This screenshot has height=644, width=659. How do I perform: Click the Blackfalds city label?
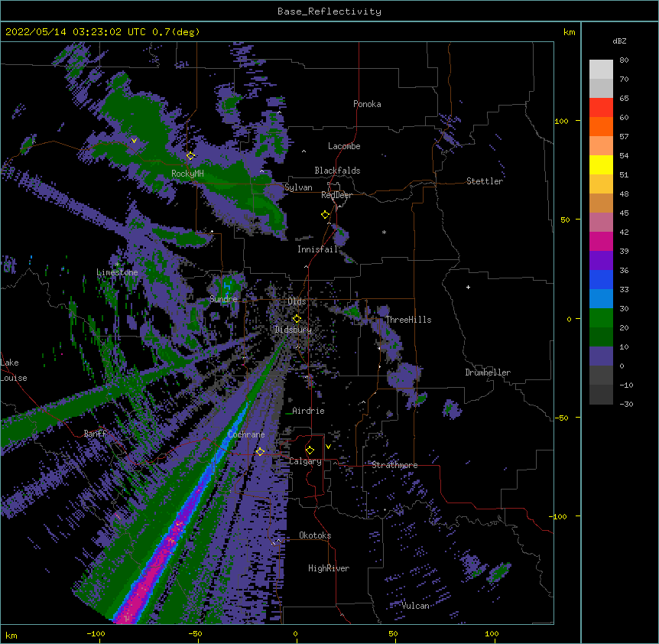click(337, 171)
